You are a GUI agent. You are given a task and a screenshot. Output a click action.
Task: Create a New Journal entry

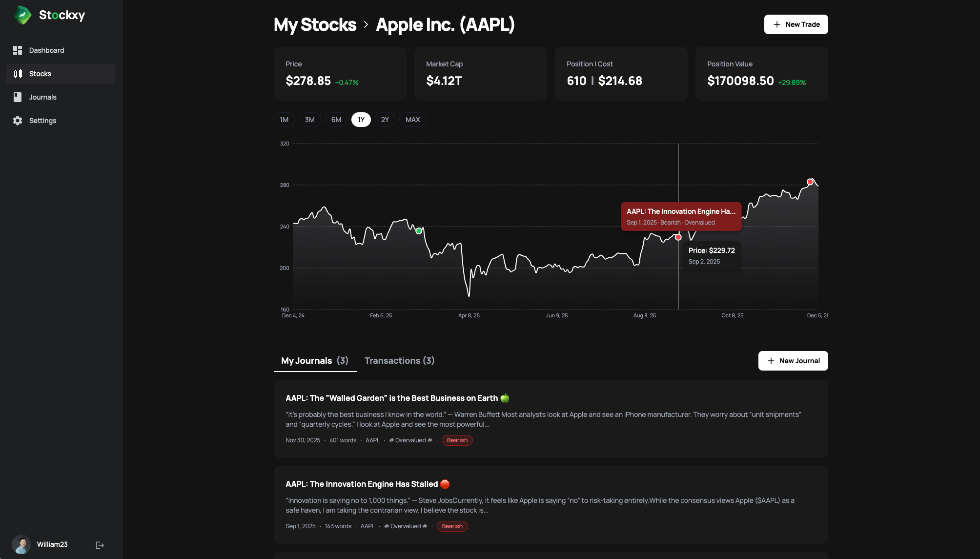tap(793, 361)
